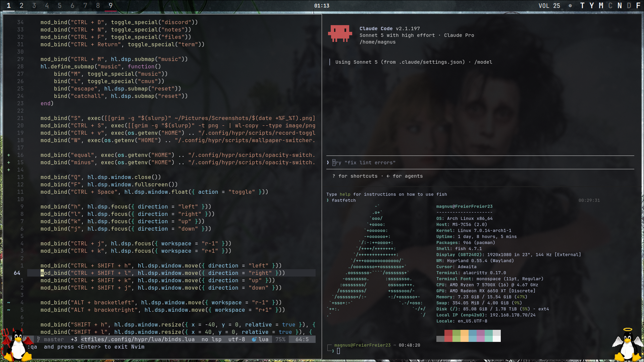The image size is (644, 362).
Task: Click the "WM: Hyprland 0.55.4" line
Action: click(475, 261)
